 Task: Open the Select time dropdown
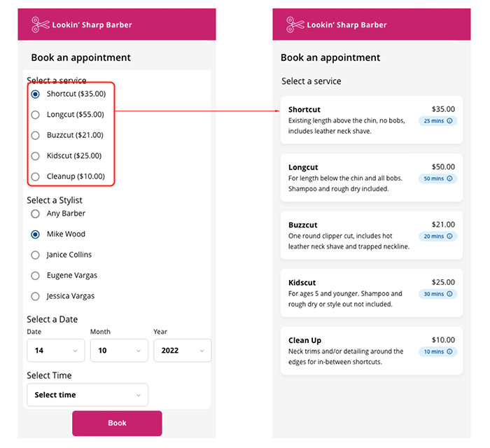[87, 395]
